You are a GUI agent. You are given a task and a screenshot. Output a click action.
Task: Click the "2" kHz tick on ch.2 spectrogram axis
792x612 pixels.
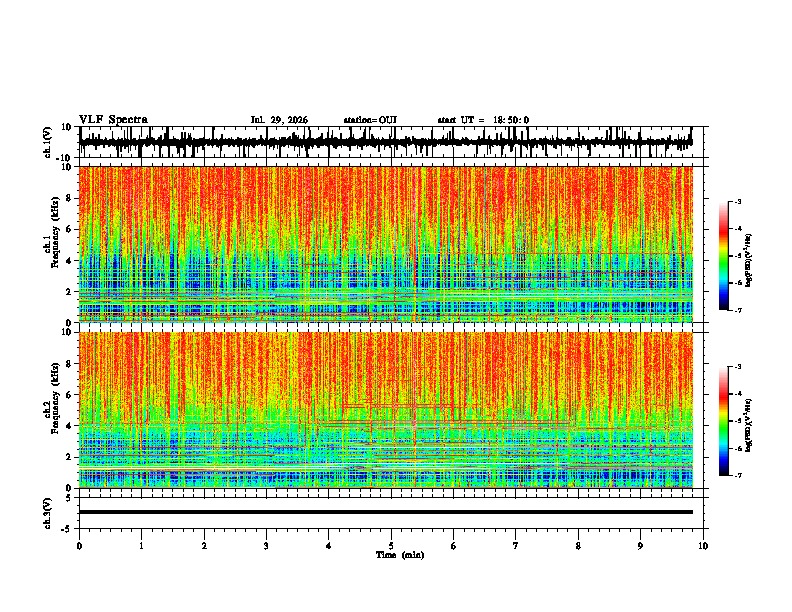click(70, 457)
